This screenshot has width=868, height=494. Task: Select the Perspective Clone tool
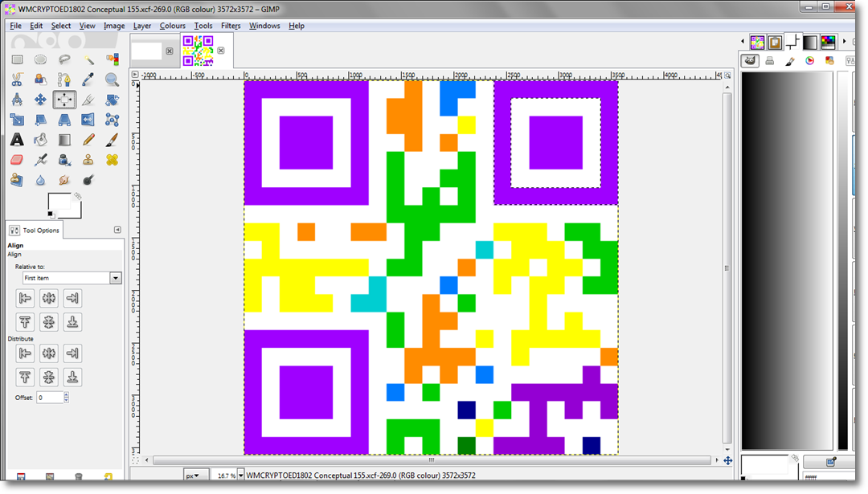pyautogui.click(x=17, y=180)
